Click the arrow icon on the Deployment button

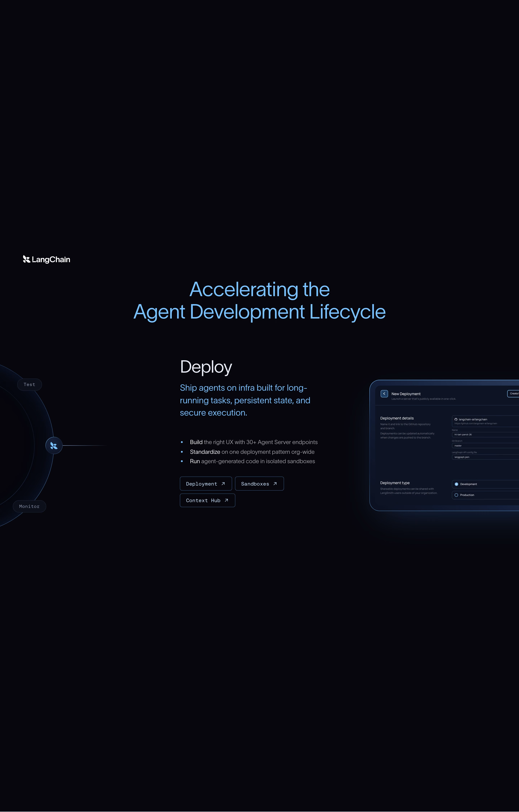tap(223, 484)
